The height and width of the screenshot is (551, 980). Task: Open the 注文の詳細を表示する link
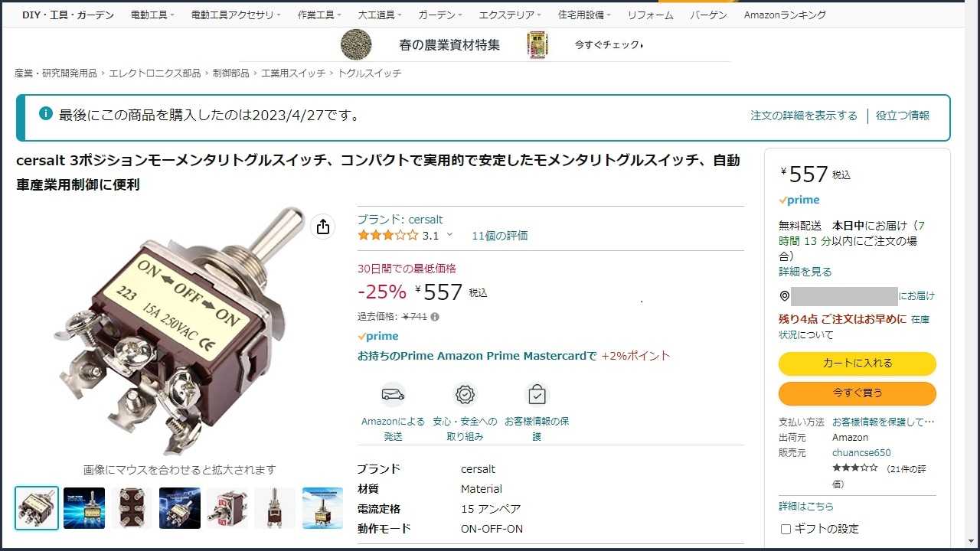tap(804, 116)
